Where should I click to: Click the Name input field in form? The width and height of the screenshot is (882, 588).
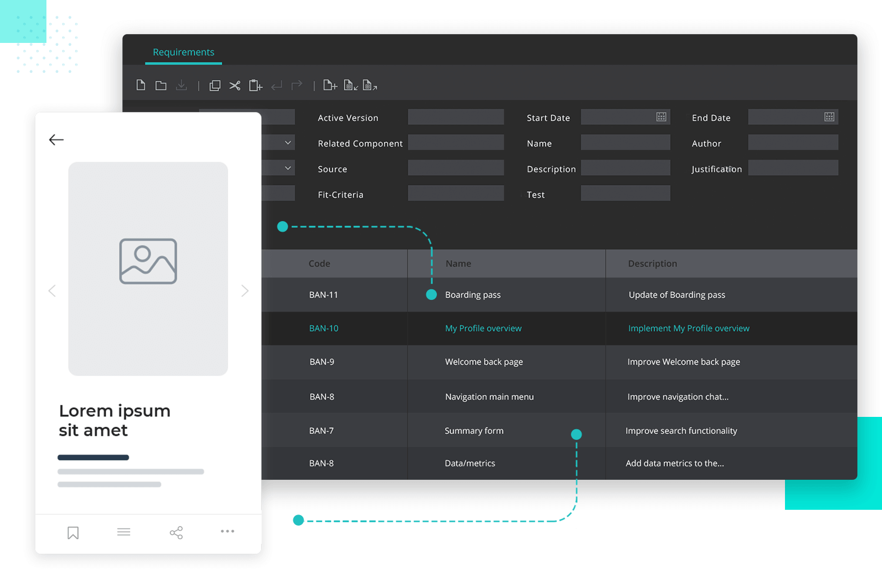pos(626,142)
